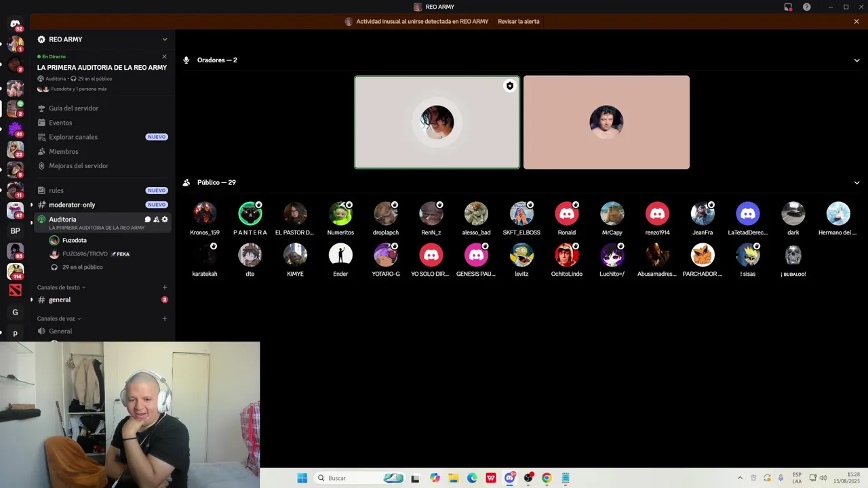Select the second speaker tile

click(x=606, y=122)
